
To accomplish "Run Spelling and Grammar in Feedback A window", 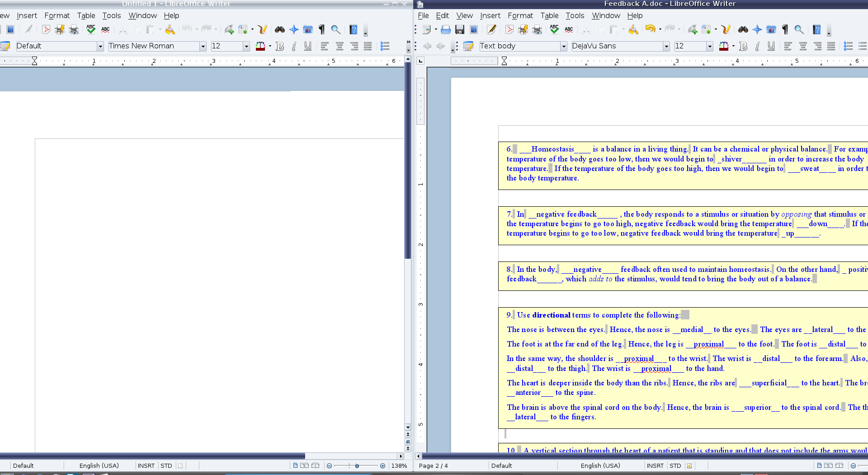I will click(554, 29).
